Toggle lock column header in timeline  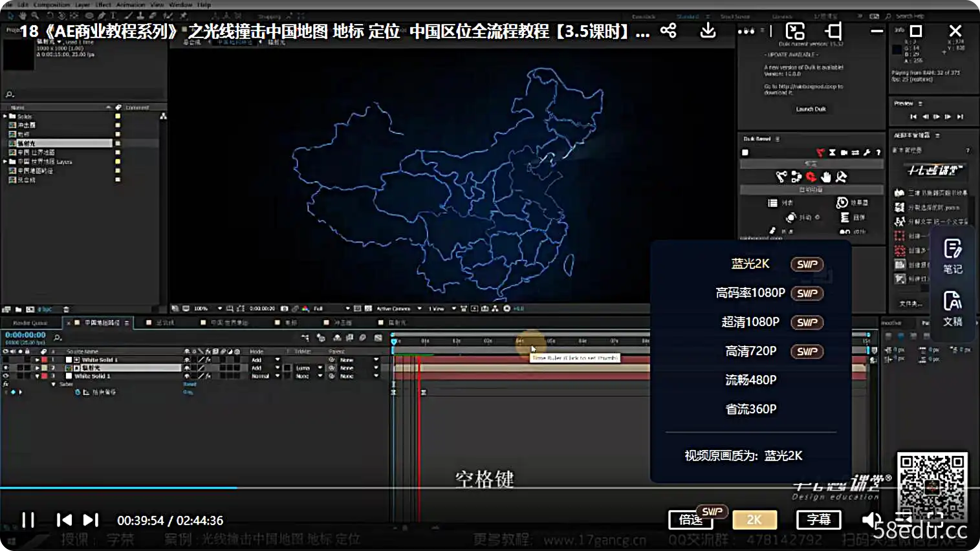click(27, 352)
